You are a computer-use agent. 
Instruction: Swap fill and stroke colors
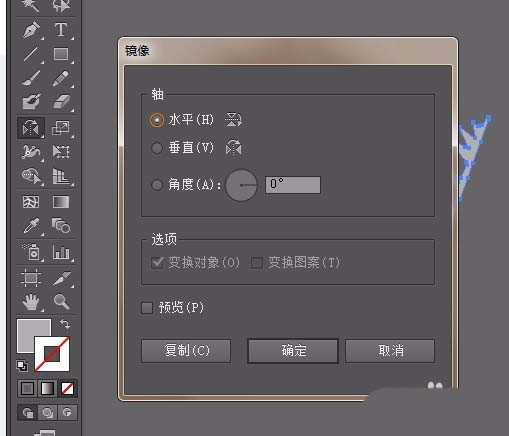65,324
